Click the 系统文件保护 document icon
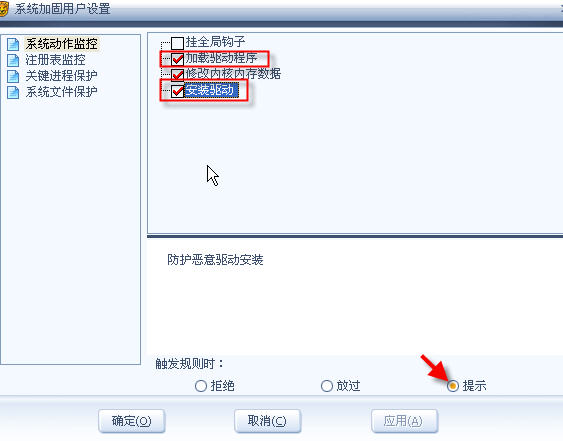This screenshot has height=441, width=563. pyautogui.click(x=13, y=92)
